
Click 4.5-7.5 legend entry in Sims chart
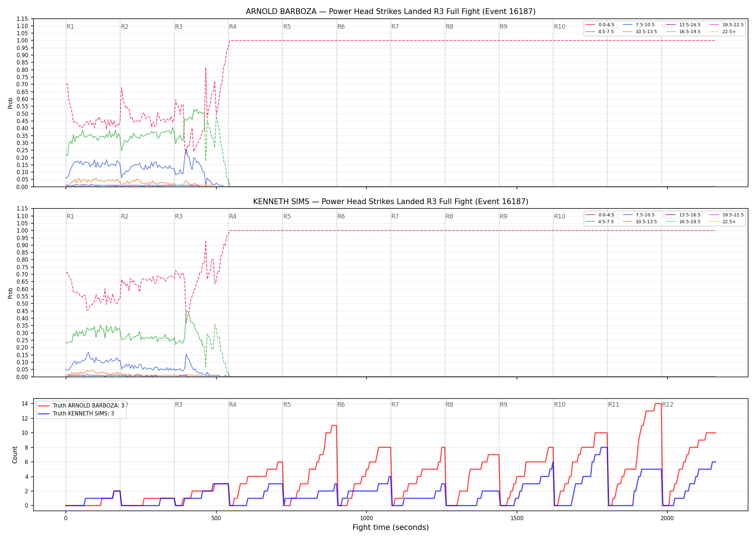point(600,222)
